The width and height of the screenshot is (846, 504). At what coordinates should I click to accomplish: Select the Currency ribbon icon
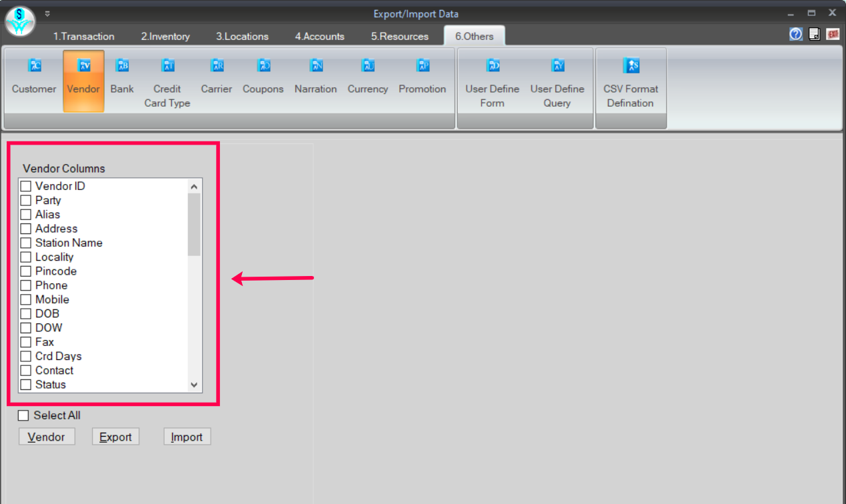click(368, 81)
